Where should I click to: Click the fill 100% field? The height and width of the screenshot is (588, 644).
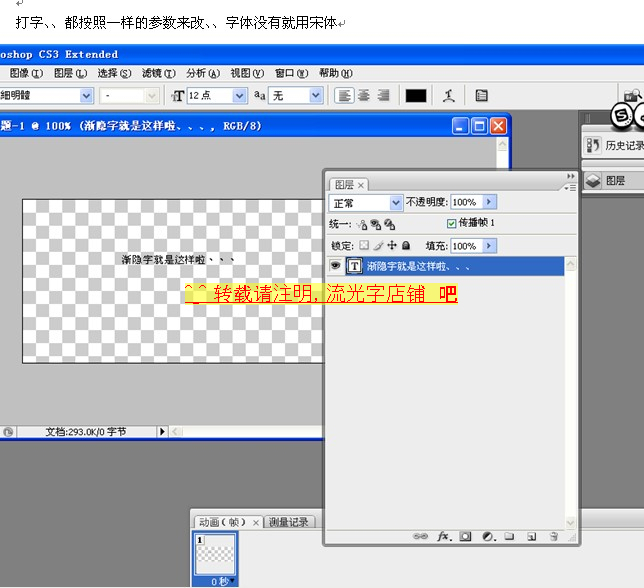click(466, 246)
